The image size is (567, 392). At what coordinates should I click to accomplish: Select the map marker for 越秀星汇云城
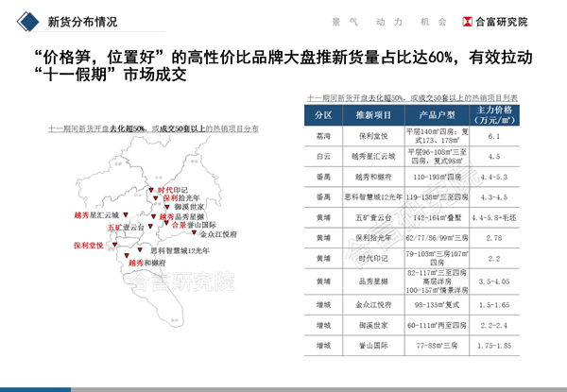[x=126, y=214]
